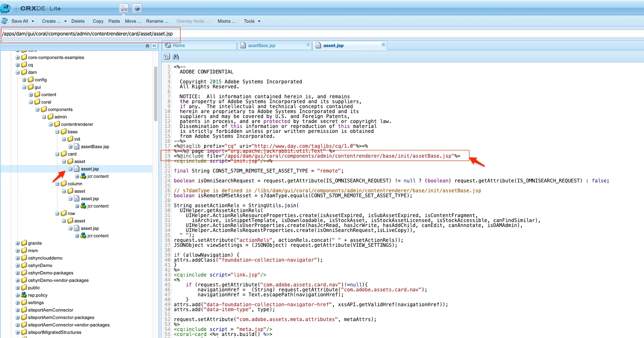
Task: Click the Paste toolbar button
Action: [114, 21]
